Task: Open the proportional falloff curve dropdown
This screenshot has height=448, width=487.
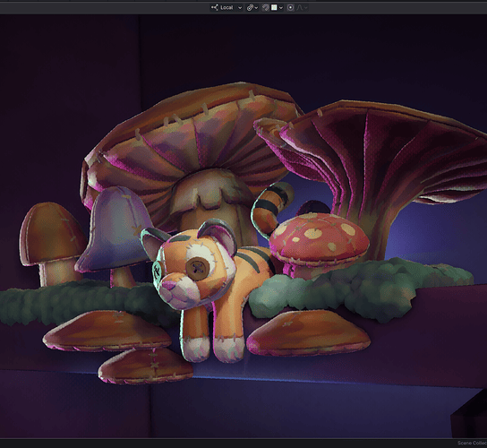Action: click(x=302, y=7)
